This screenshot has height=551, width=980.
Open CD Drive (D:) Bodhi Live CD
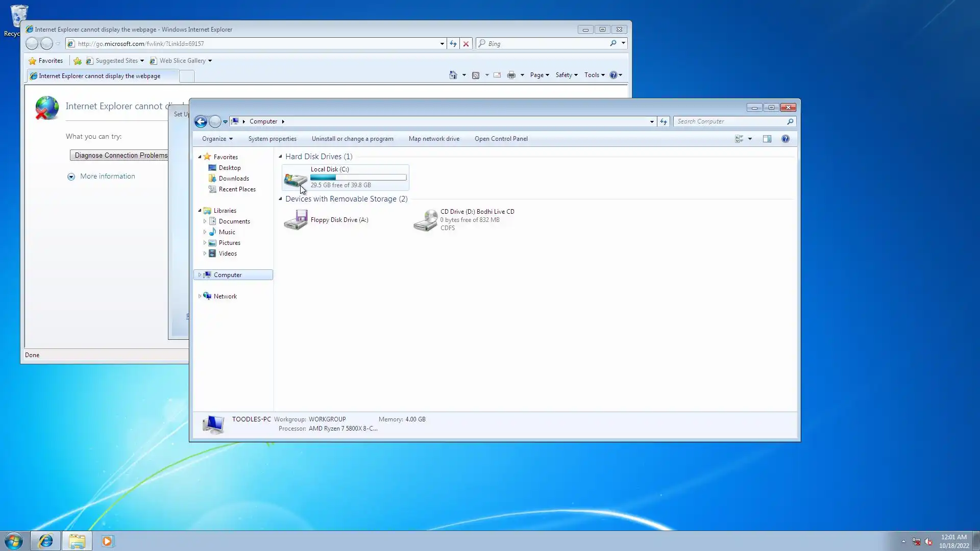pos(425,220)
